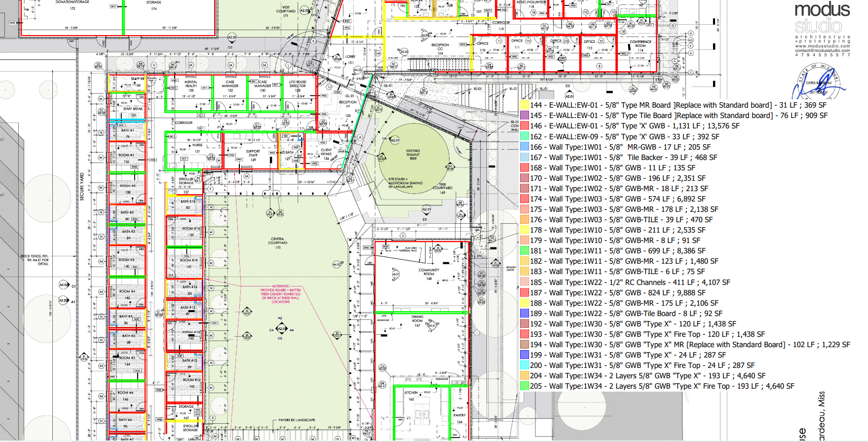Select the 'PANTRY 166' room label
This screenshot has height=442, width=868.
click(459, 418)
